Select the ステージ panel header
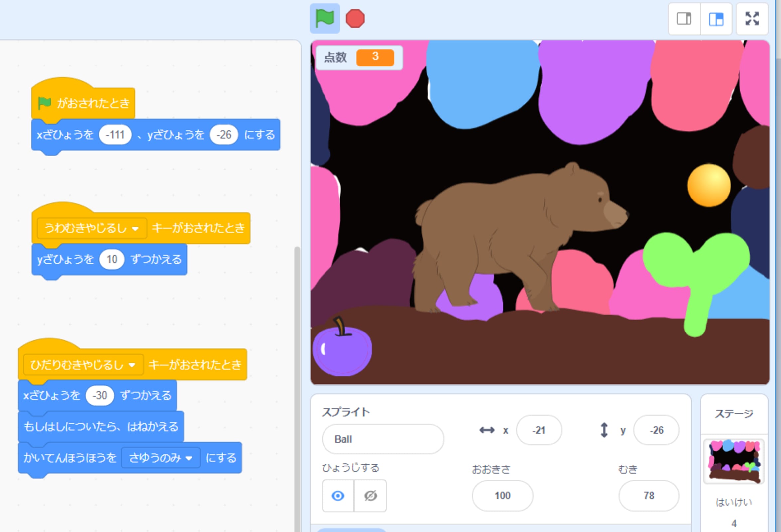 (734, 414)
